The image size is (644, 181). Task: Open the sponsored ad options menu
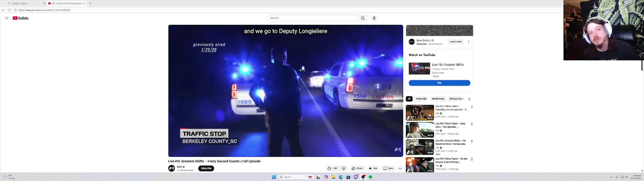coord(469,42)
